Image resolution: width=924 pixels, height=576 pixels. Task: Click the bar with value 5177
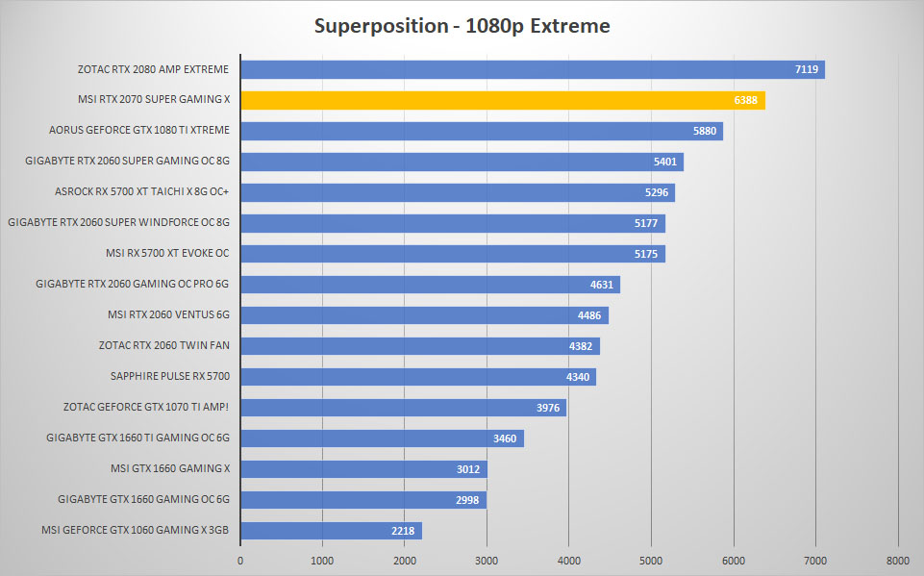(x=453, y=223)
